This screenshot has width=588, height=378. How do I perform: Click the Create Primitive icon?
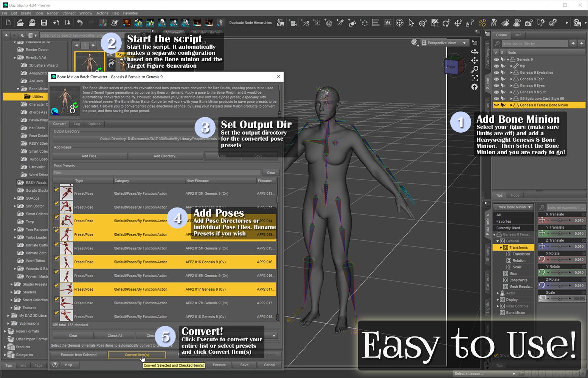point(352,23)
